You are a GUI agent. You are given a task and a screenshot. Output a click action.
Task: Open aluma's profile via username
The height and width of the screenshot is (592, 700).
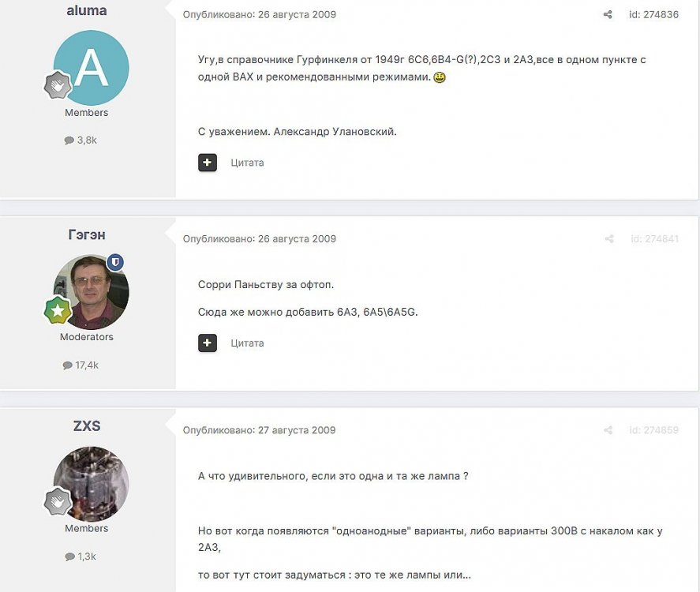87,11
